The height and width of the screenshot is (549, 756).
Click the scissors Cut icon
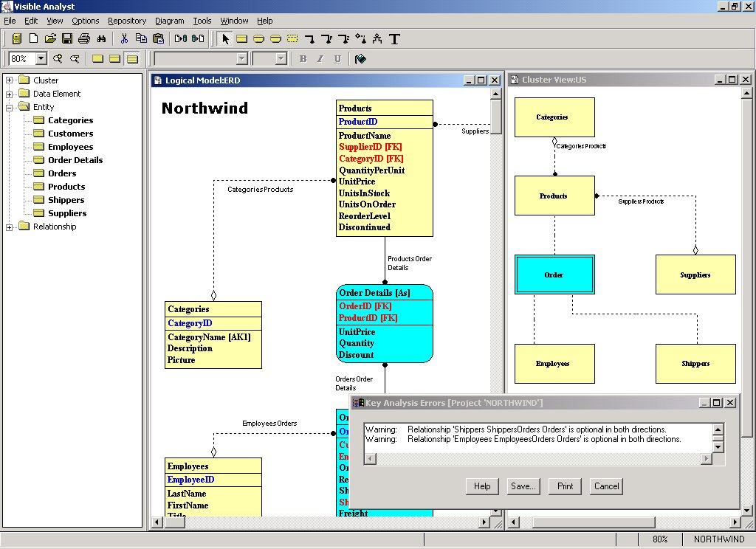124,38
